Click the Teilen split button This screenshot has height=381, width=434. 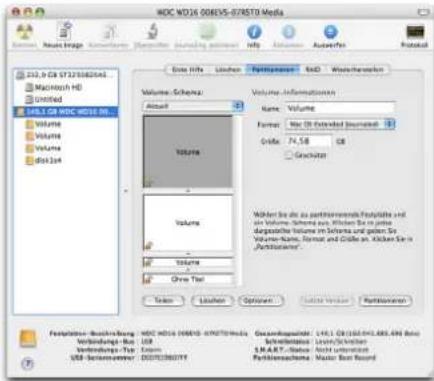pyautogui.click(x=163, y=301)
